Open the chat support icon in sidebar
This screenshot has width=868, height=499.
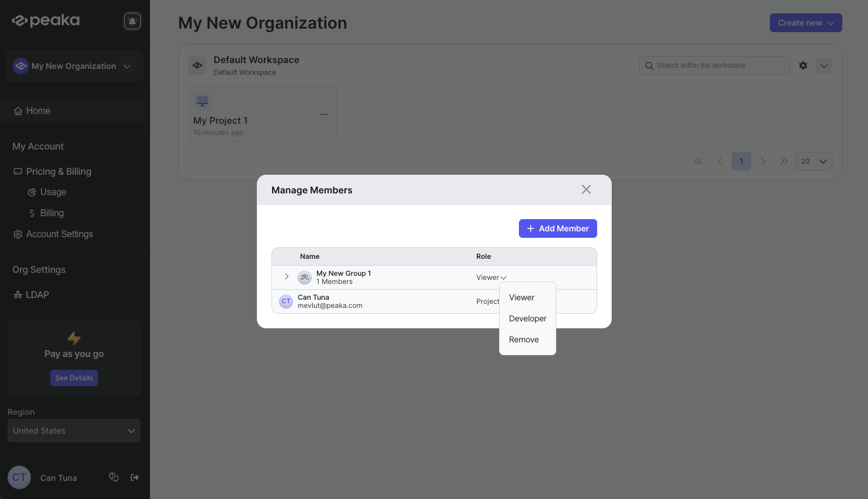coord(114,477)
